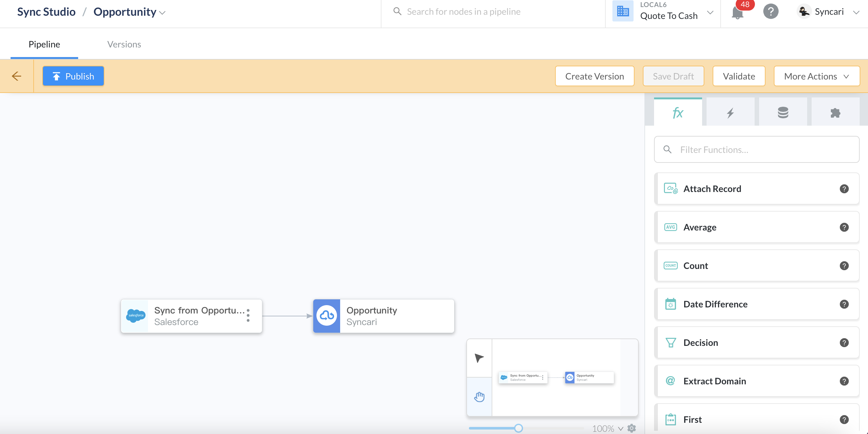This screenshot has height=434, width=868.
Task: Click the Count function icon
Action: [x=671, y=265]
